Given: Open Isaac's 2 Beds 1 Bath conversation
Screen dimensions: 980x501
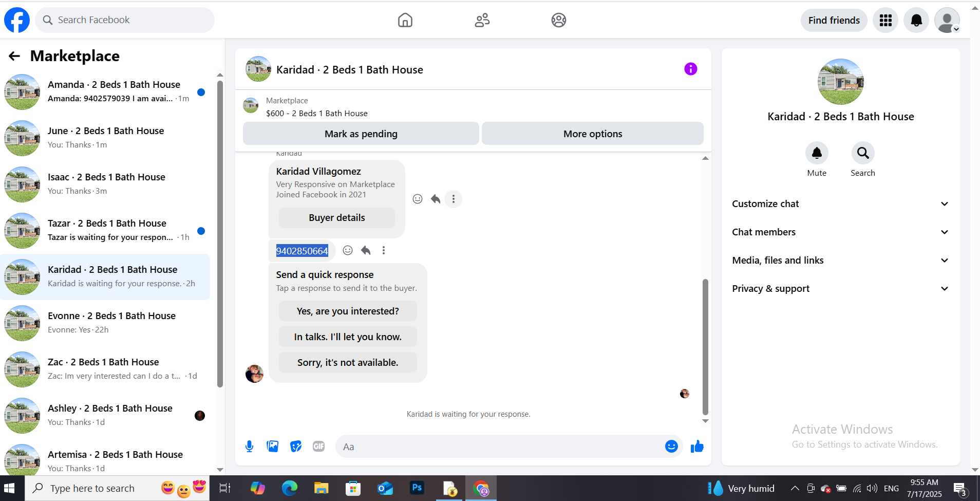Looking at the screenshot, I should tap(105, 184).
